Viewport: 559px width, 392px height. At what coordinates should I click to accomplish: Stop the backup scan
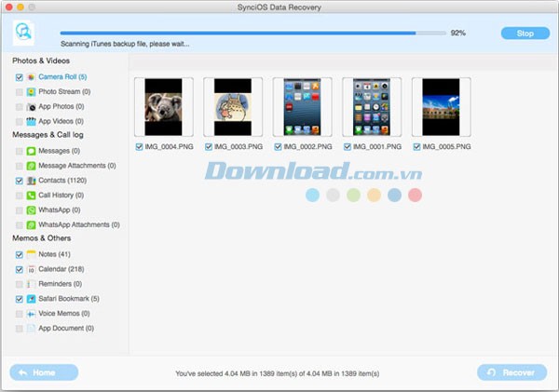tap(525, 34)
